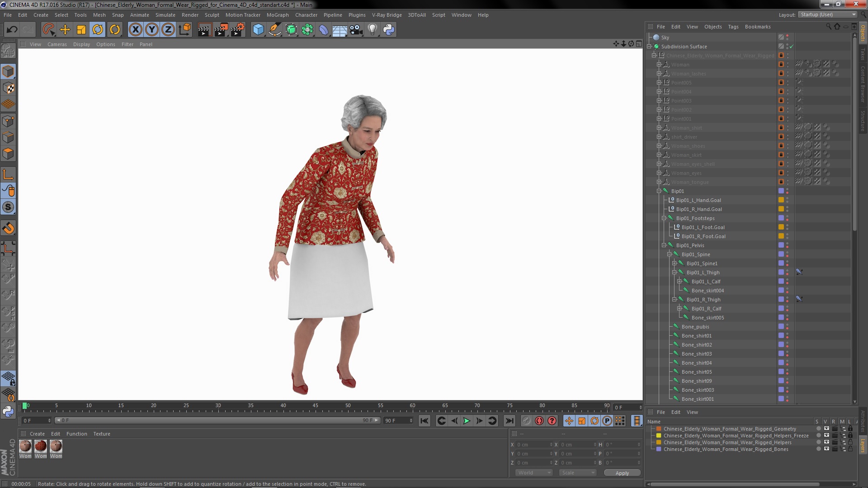The width and height of the screenshot is (868, 488).
Task: Toggle Sky object visibility dots
Action: 787,38
